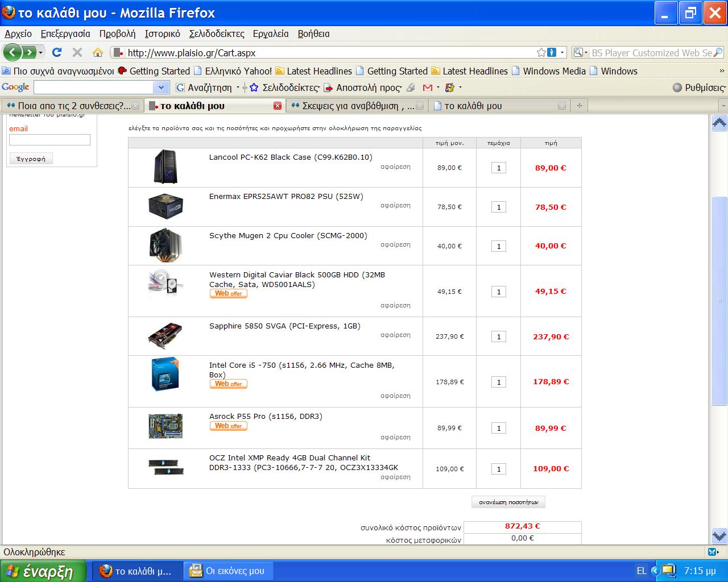Click the Scythe Mugen 2 cooler image
Image resolution: width=728 pixels, height=582 pixels.
click(166, 246)
